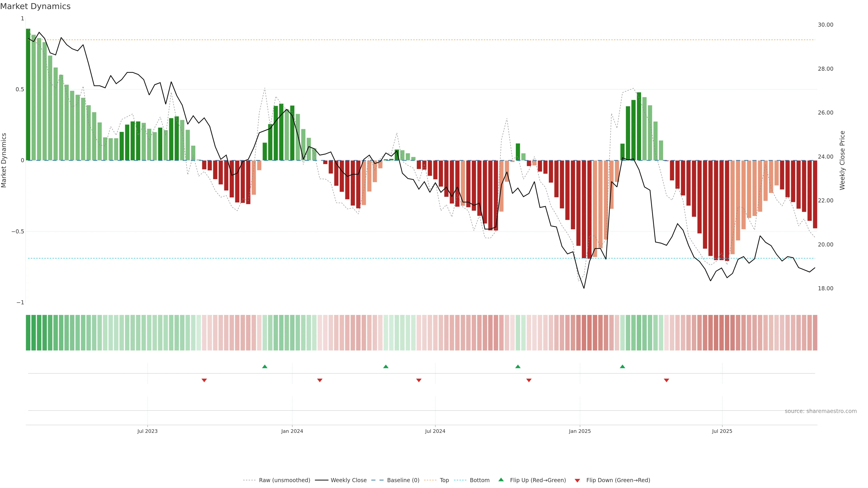Click the Flip Down legend triangle icon
868x488 pixels.
point(577,480)
